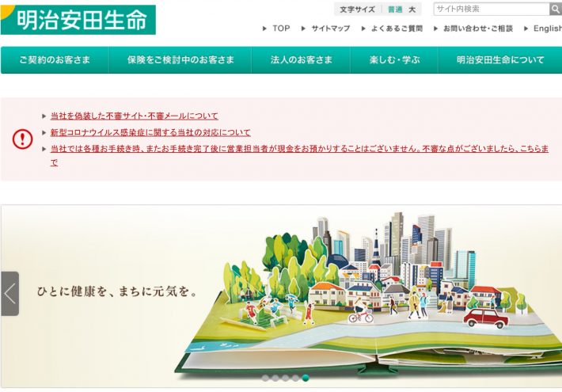The height and width of the screenshot is (392, 562).
Task: Show previous carousel slide arrow
Action: point(10,294)
